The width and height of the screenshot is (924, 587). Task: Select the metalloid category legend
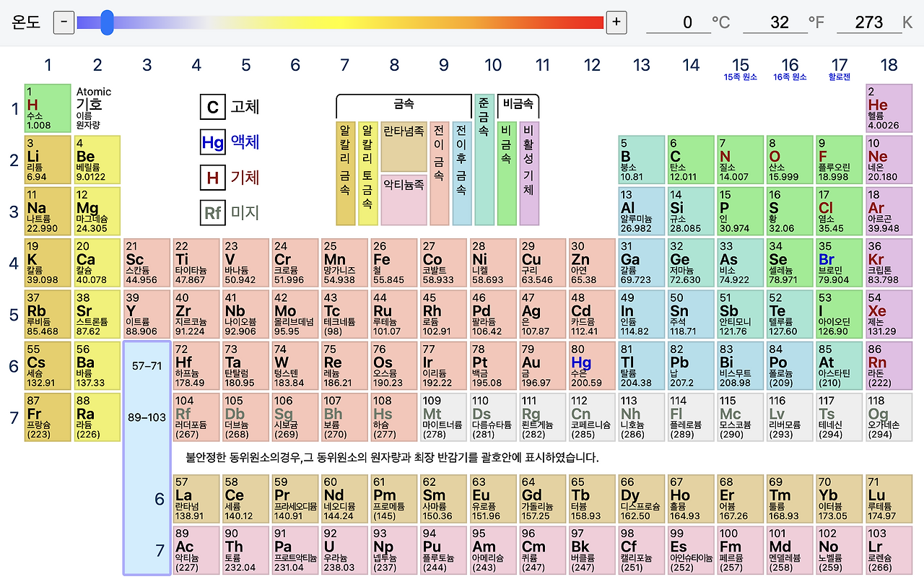pos(484,160)
